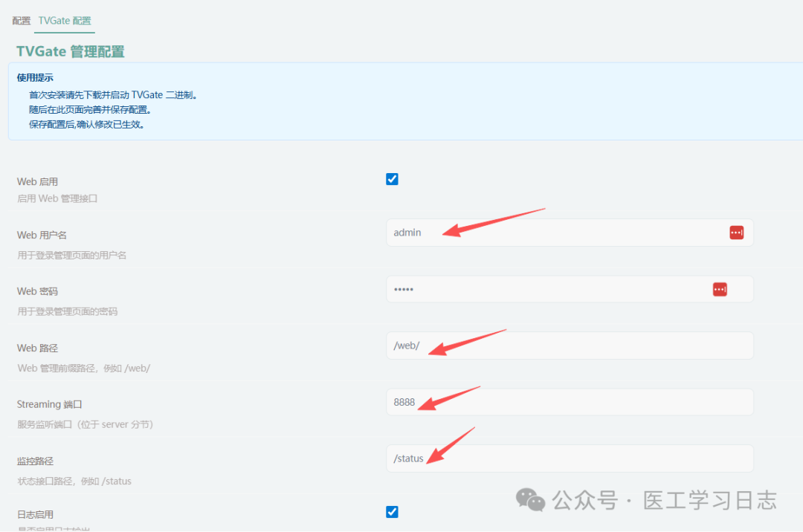Screen dimensions: 803x532
Task: Click the 公众号 医工学习日志 watermark text
Action: pos(664,500)
